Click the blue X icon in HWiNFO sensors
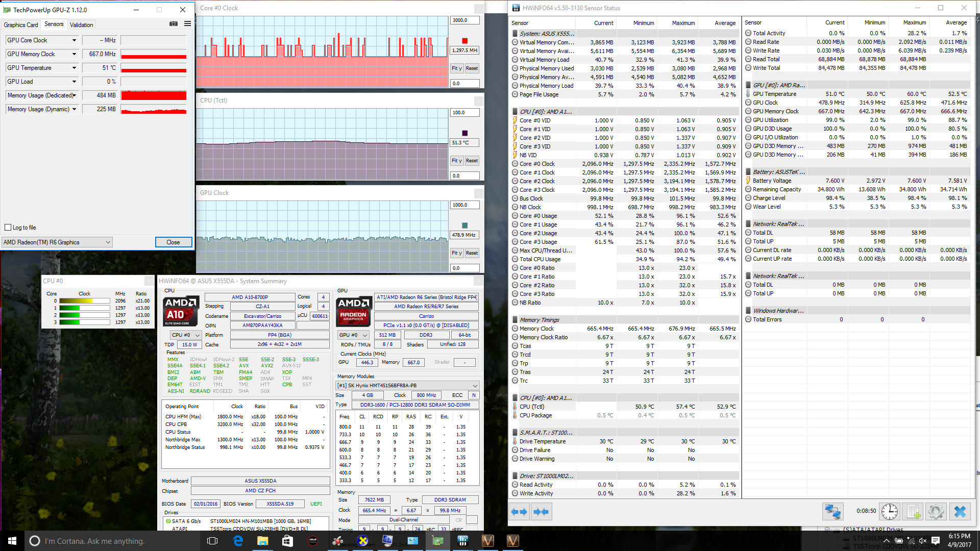The width and height of the screenshot is (980, 551). [960, 511]
